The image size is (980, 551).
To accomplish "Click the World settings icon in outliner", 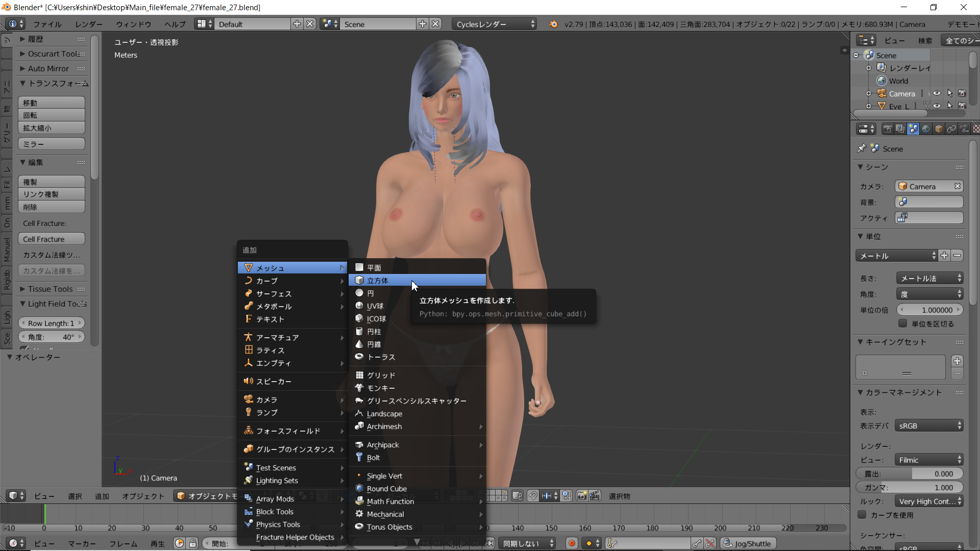I will [880, 80].
